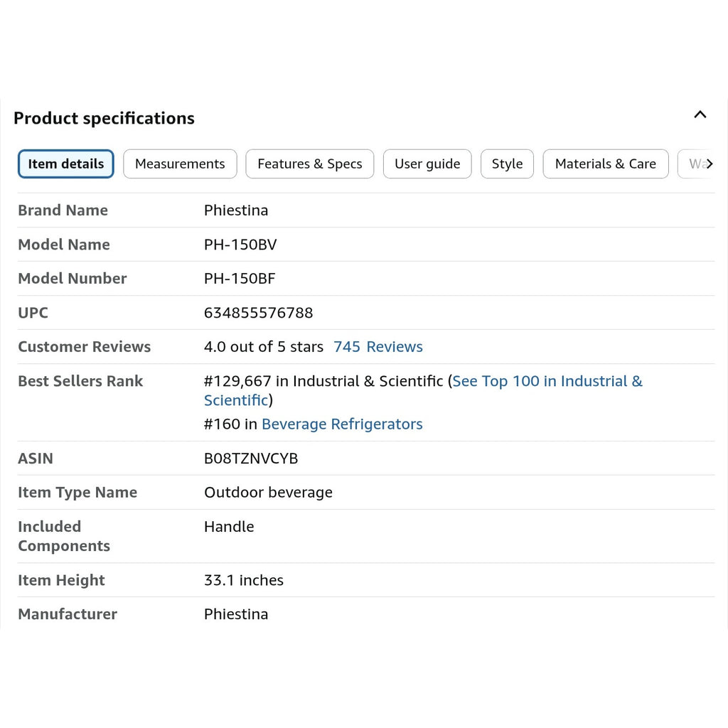Collapse the Product specifications section
This screenshot has height=728, width=728.
(700, 114)
